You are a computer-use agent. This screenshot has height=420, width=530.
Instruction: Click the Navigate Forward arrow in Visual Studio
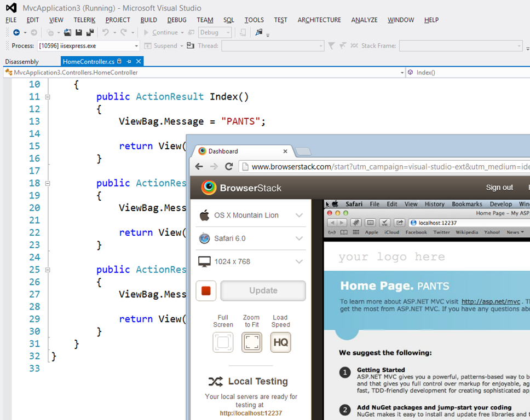click(x=34, y=32)
